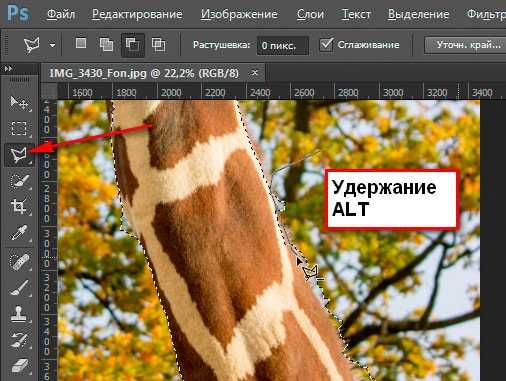Screen dimensions: 506x381
Task: Open the Слои menu
Action: tap(310, 14)
